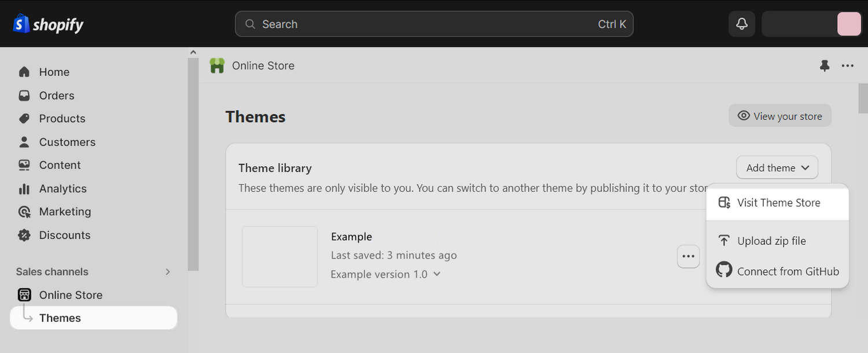
Task: Expand the Sales channels chevron
Action: click(x=168, y=271)
